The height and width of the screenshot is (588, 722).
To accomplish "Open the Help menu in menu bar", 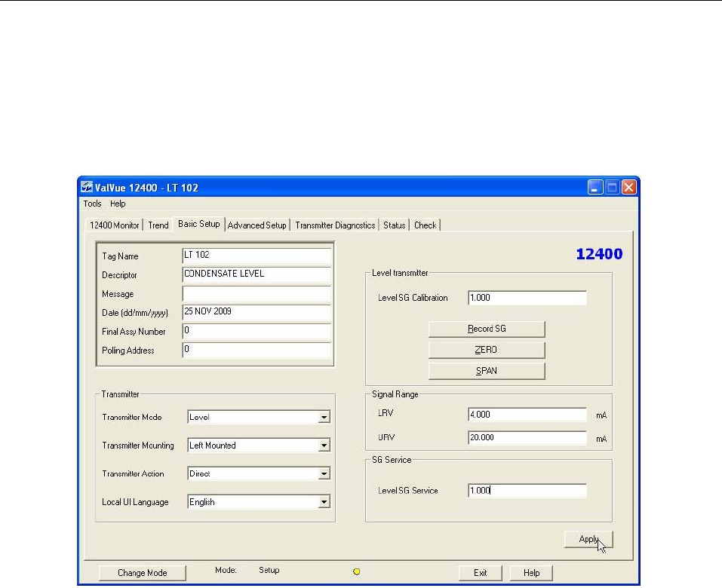I will (x=118, y=204).
